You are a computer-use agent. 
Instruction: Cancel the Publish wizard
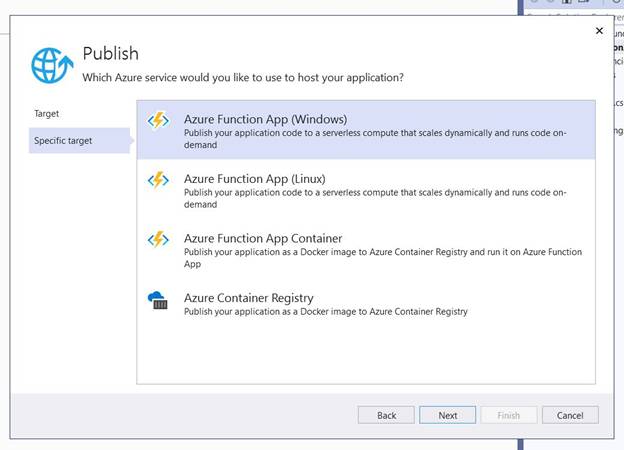tap(570, 415)
